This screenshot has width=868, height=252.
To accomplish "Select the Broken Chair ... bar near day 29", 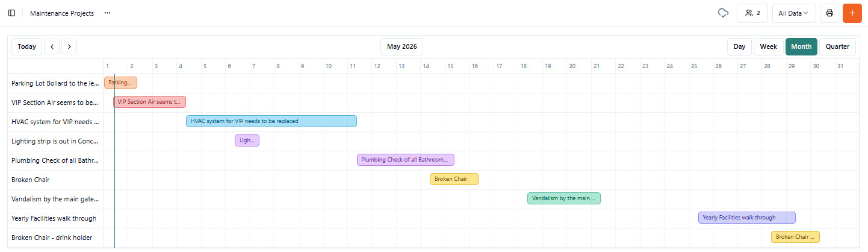I will point(795,237).
